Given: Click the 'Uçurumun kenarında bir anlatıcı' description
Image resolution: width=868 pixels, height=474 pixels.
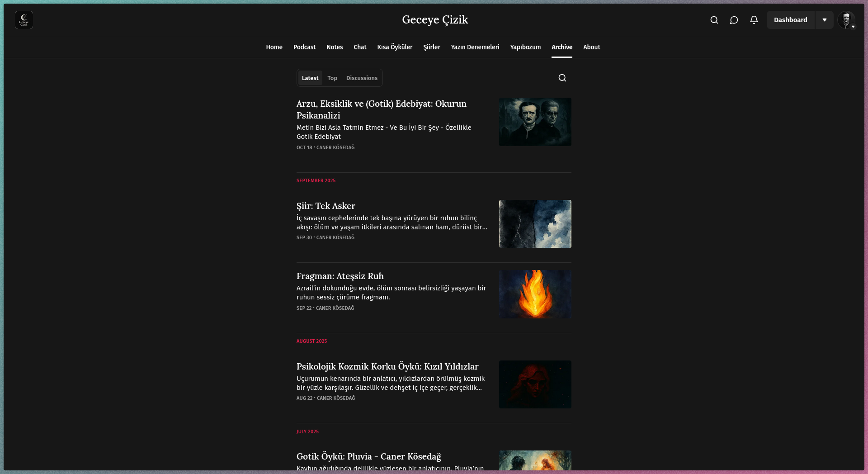Looking at the screenshot, I should point(391,383).
